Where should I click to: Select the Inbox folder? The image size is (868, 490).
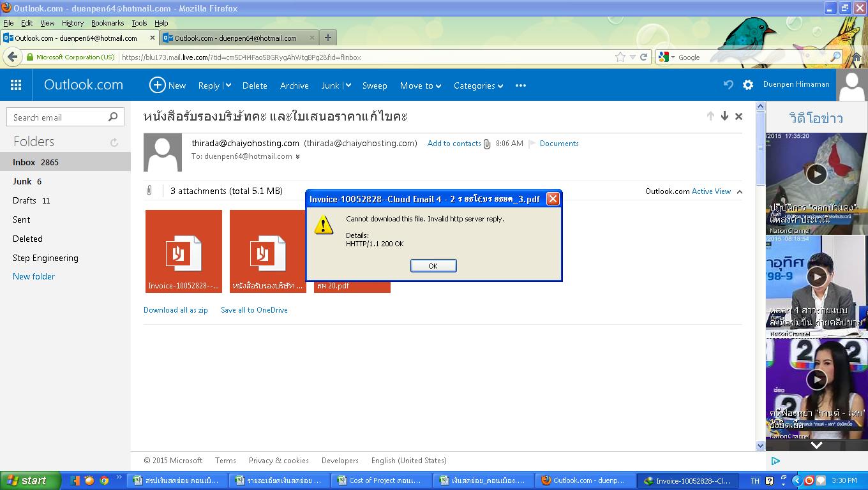(65, 162)
